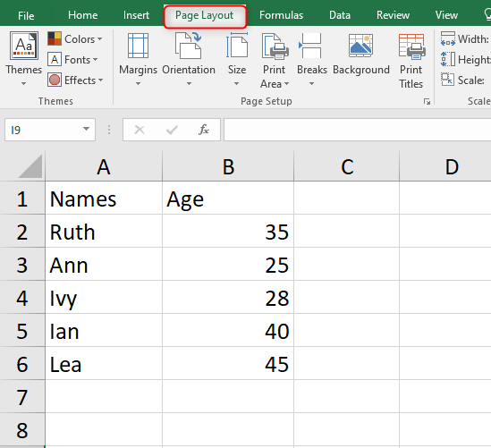
Task: Open Print Titles settings
Action: 411,61
